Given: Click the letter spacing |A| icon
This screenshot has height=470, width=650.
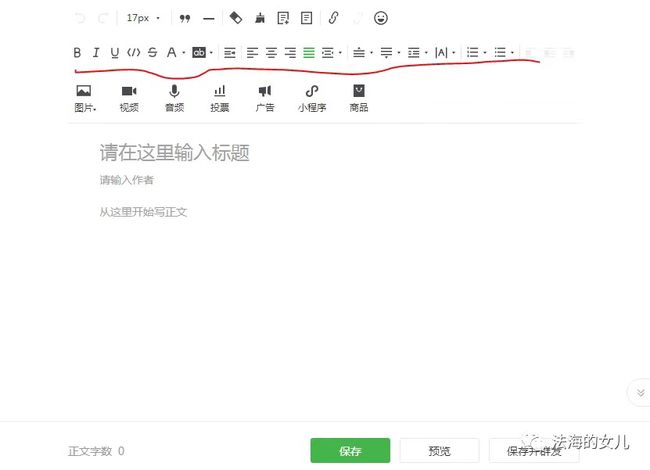Looking at the screenshot, I should (441, 53).
